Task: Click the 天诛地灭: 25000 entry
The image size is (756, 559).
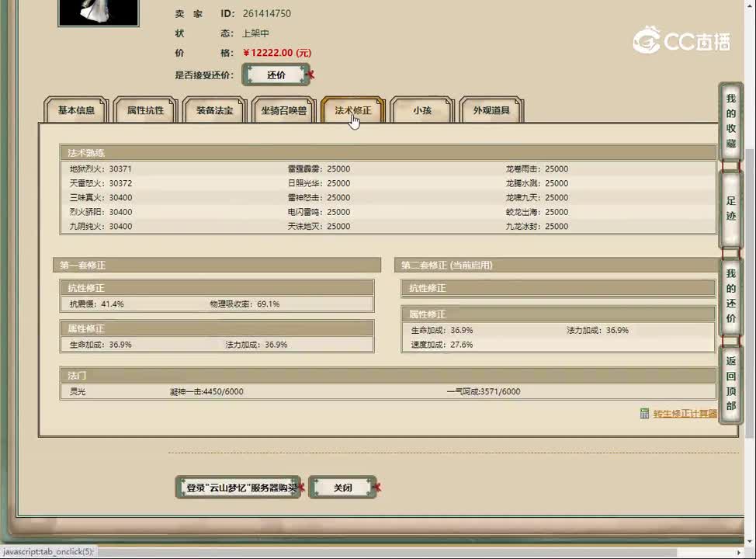Action: tap(319, 226)
